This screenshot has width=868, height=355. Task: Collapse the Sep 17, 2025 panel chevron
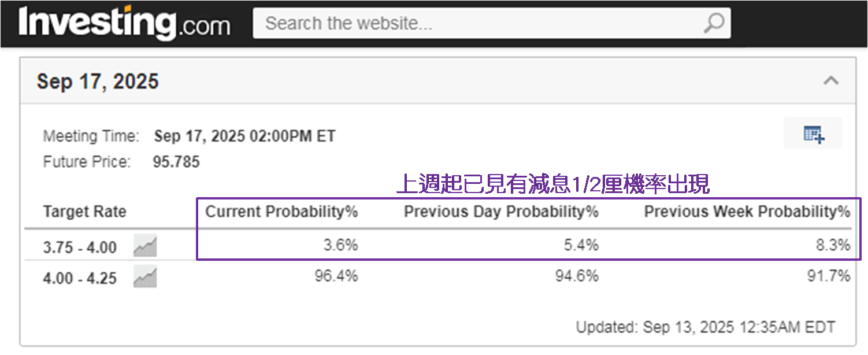831,81
